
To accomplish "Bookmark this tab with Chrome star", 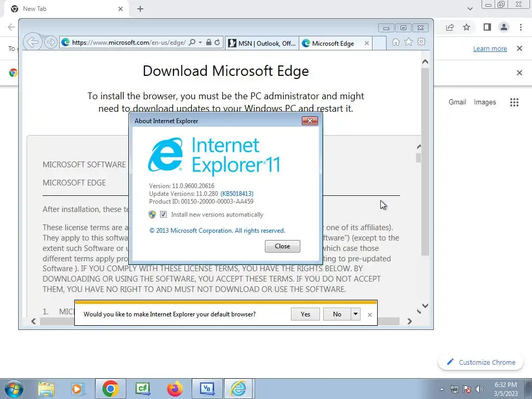I will (x=467, y=27).
